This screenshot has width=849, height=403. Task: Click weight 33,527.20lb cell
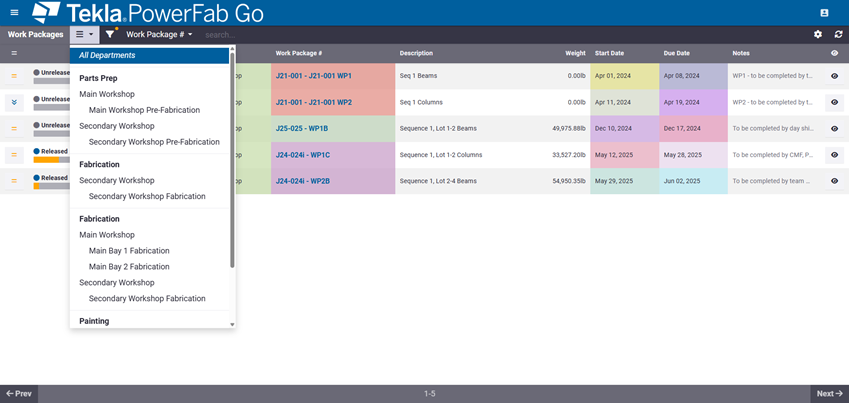[569, 155]
